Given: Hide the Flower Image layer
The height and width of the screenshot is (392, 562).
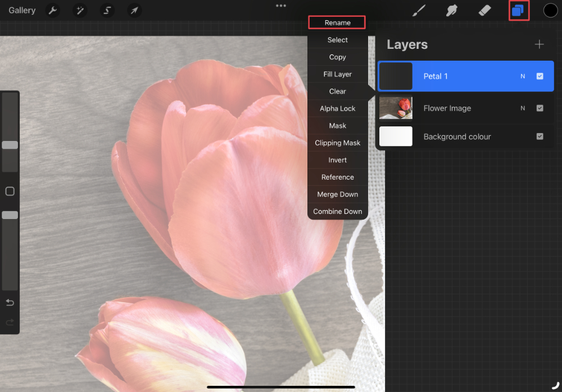Looking at the screenshot, I should click(x=540, y=108).
